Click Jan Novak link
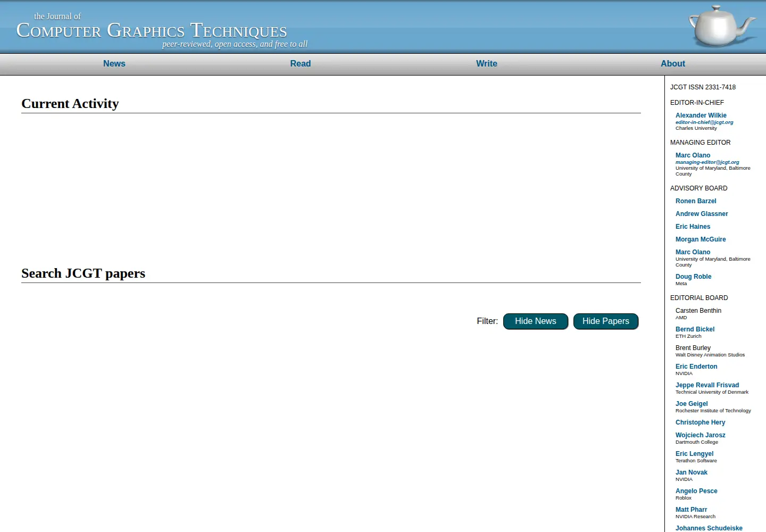This screenshot has height=532, width=766. point(692,472)
